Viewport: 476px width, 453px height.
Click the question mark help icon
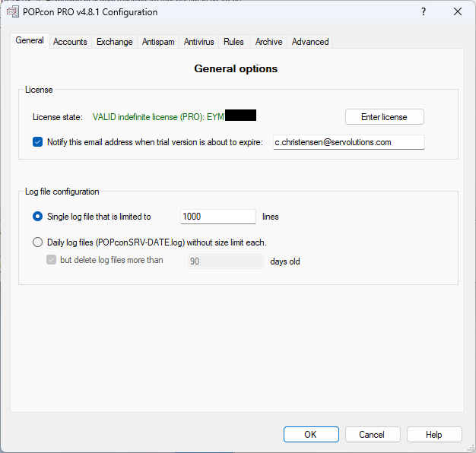coord(423,12)
